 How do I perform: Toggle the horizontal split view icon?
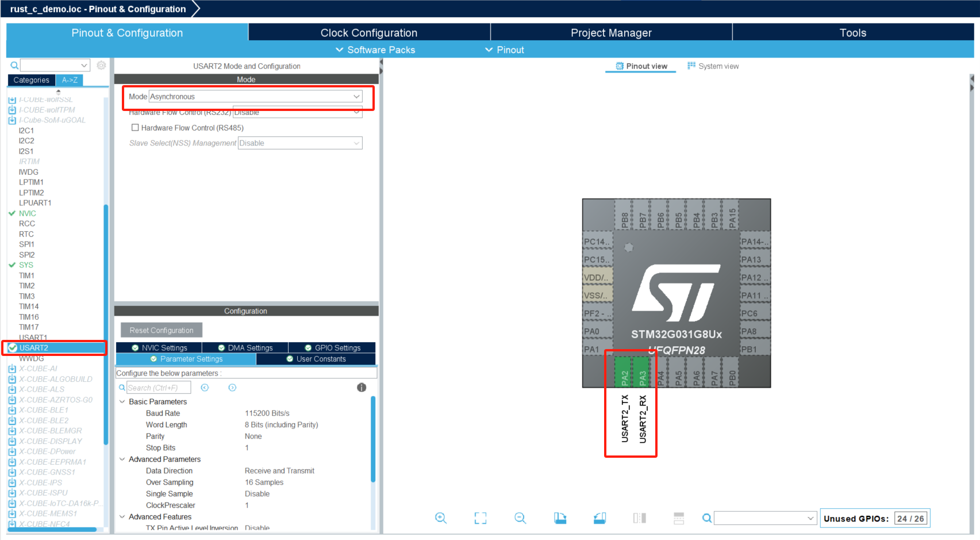[x=679, y=518]
